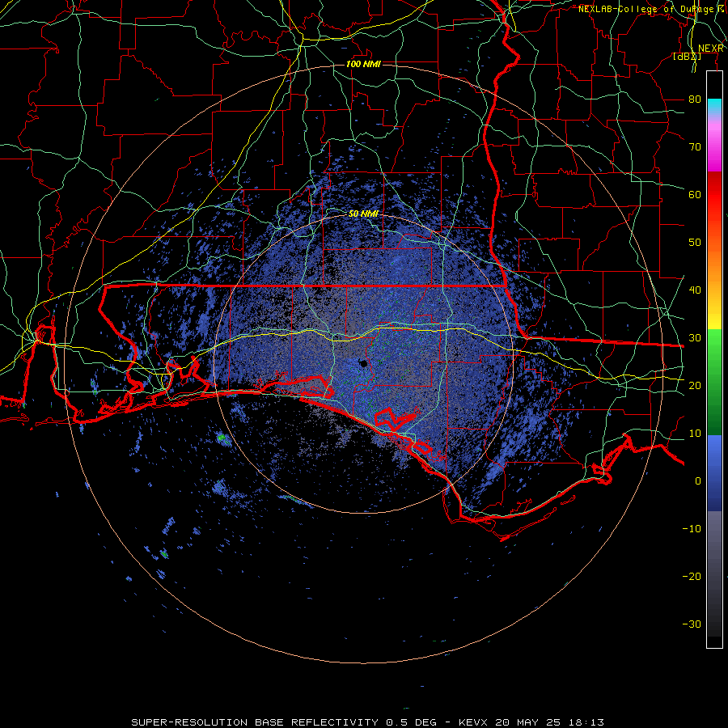This screenshot has width=728, height=728.
Task: Click the -10 value on the dBZ scale
Action: click(x=692, y=529)
